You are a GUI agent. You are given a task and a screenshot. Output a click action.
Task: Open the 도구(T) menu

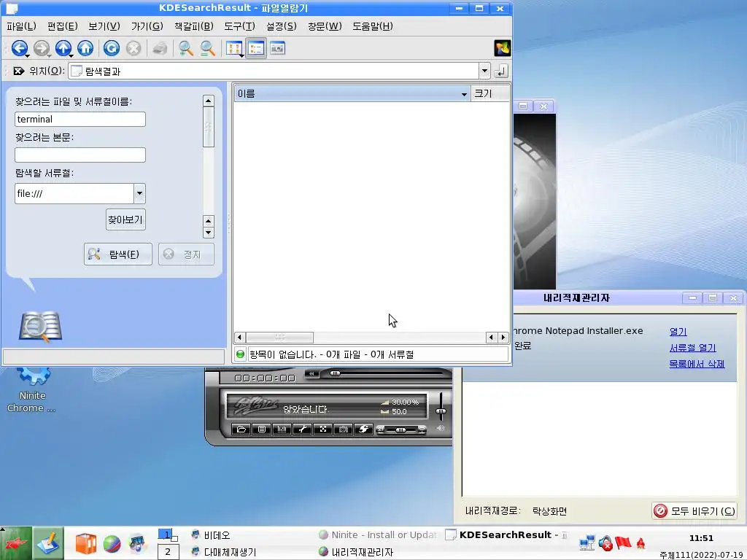(239, 26)
